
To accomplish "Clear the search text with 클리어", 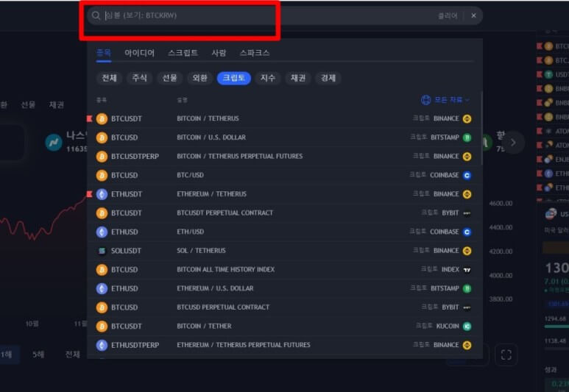I will [448, 15].
